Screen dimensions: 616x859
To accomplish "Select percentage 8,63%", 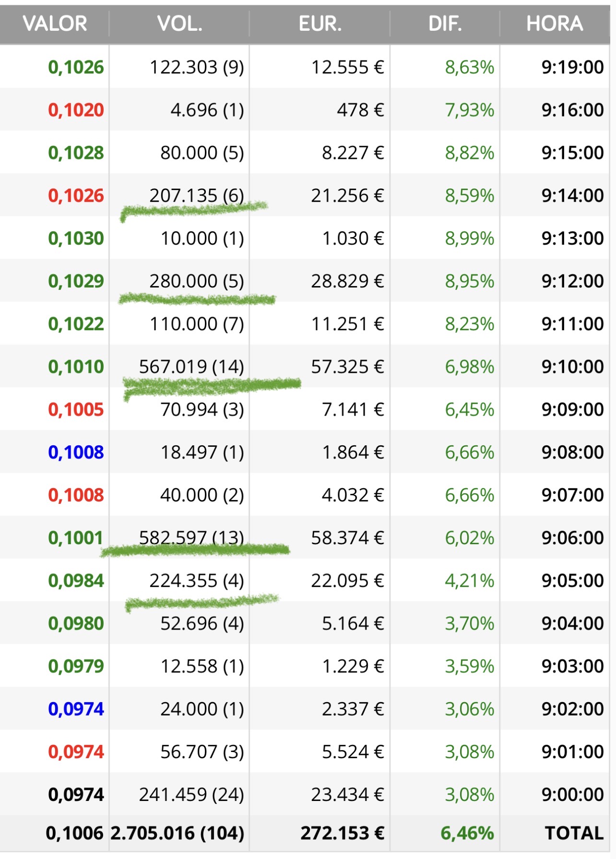I will (x=469, y=67).
